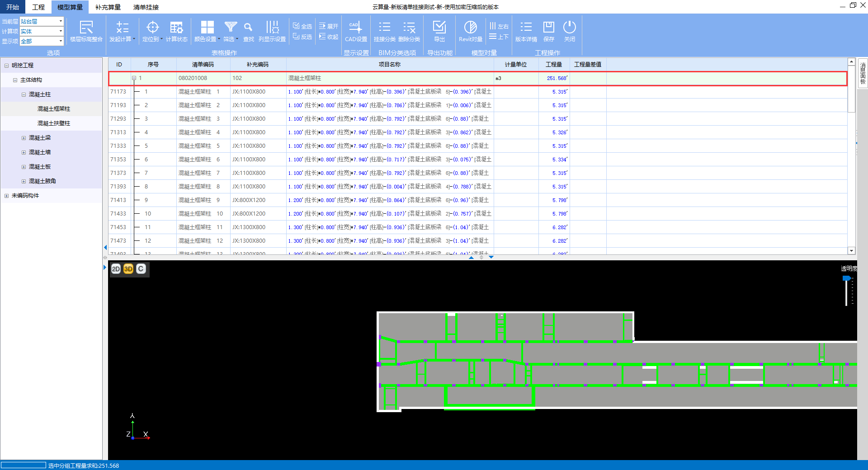Select table row with ID 71173

477,92
